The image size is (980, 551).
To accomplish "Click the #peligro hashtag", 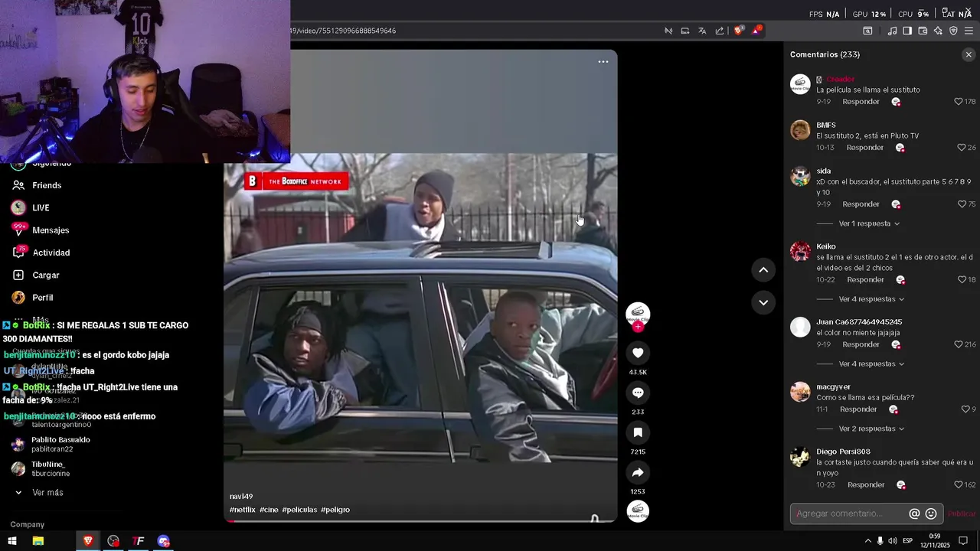I will (335, 510).
